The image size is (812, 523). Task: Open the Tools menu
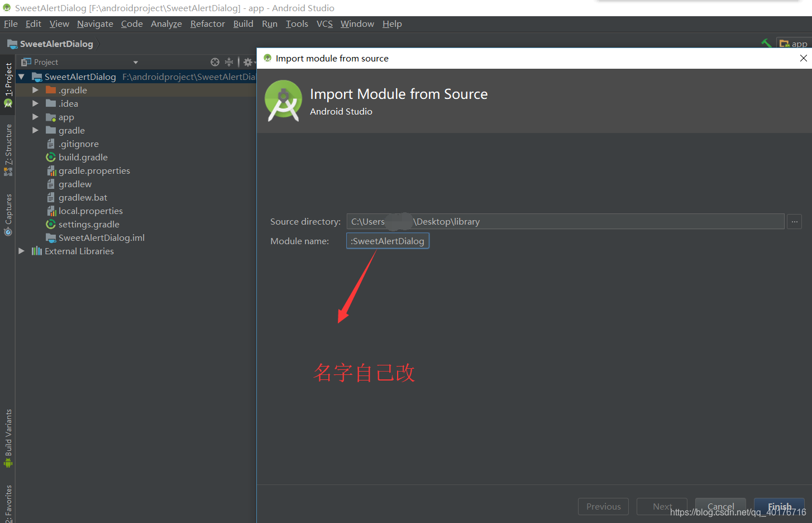297,23
